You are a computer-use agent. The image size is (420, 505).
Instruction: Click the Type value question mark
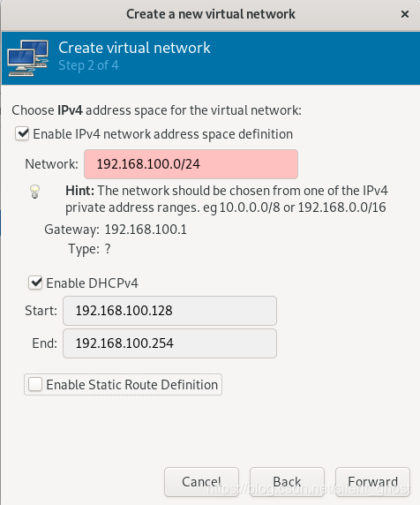tap(108, 249)
